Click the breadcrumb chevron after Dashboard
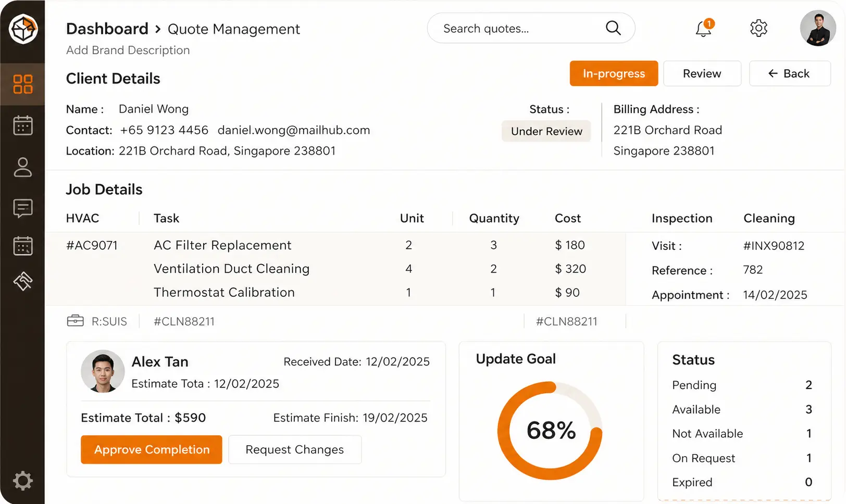This screenshot has width=846, height=504. point(158,29)
